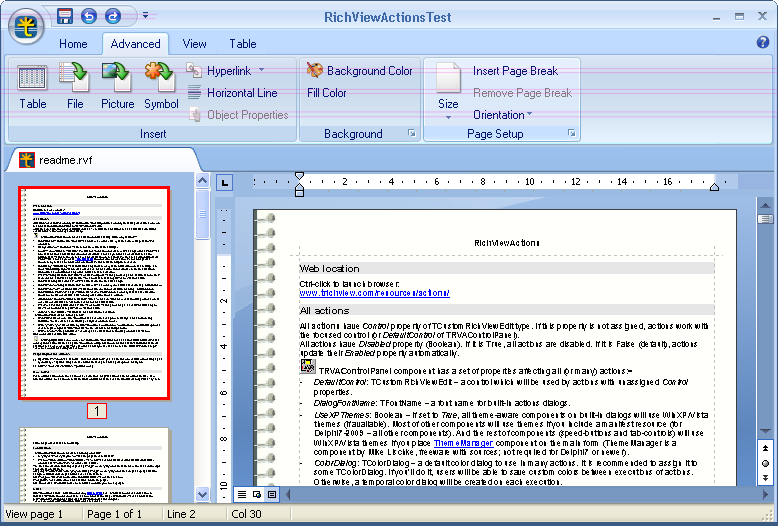
Task: Click the page Size icon
Action: [448, 78]
